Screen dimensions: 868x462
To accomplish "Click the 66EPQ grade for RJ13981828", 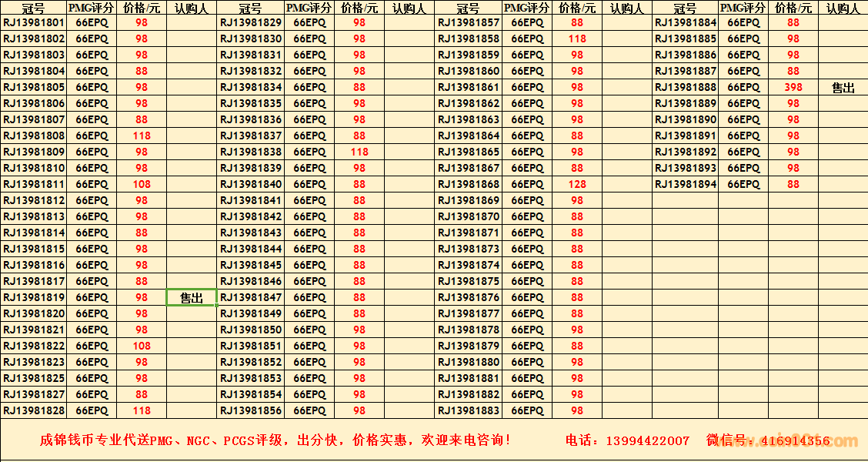I will pyautogui.click(x=92, y=411).
